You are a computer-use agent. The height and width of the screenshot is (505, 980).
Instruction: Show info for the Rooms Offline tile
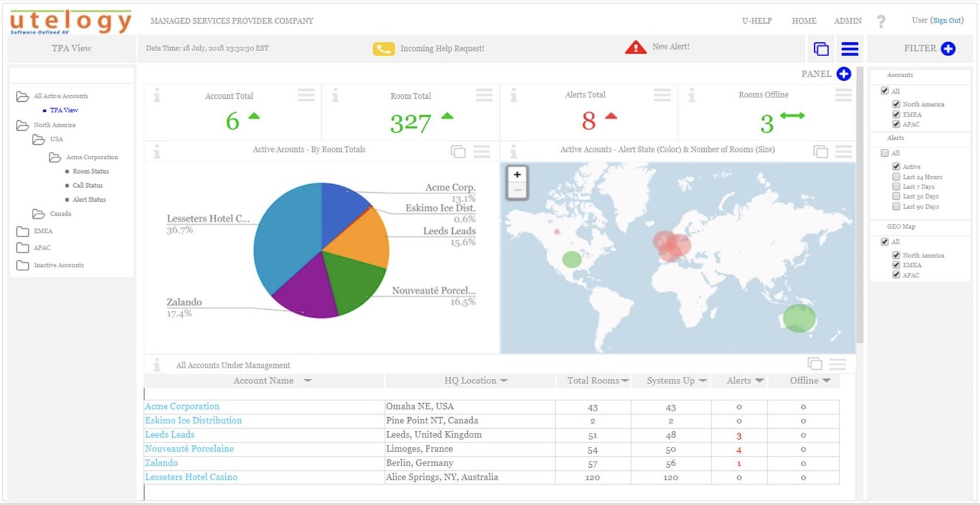(691, 95)
